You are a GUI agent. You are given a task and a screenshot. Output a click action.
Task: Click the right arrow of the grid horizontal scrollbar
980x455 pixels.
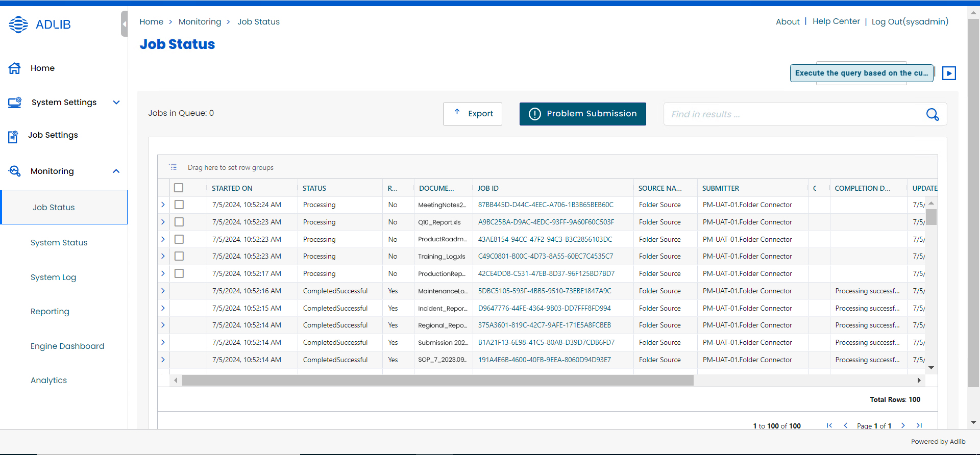pos(919,381)
